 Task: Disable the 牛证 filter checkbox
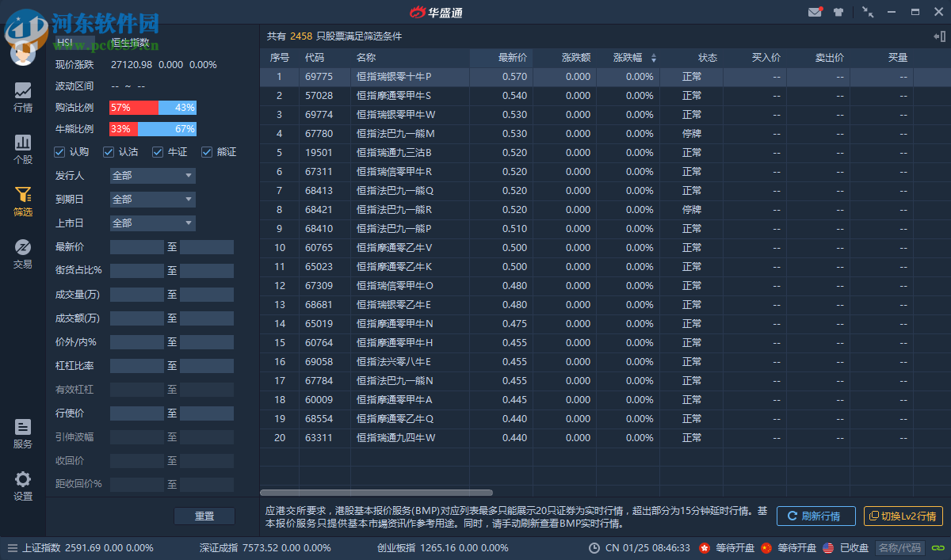pos(159,151)
